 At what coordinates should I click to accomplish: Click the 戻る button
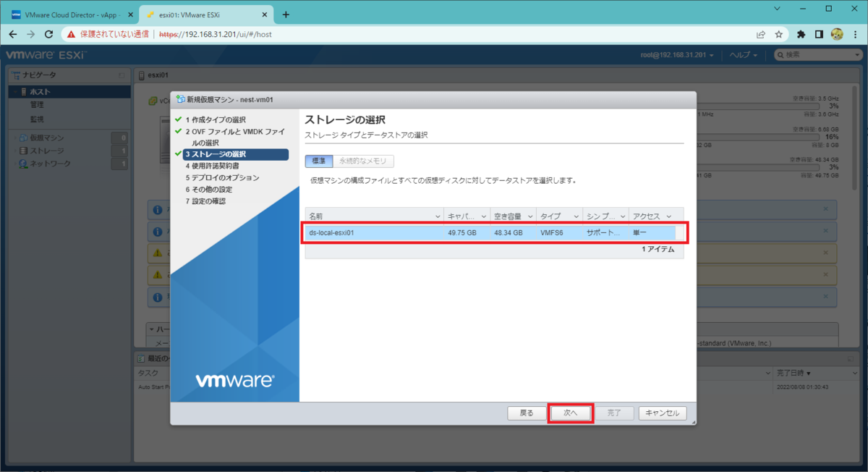[527, 413]
